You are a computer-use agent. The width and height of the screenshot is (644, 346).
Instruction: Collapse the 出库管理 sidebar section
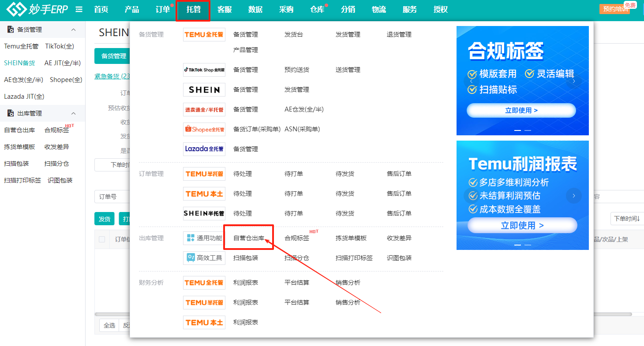pyautogui.click(x=74, y=113)
